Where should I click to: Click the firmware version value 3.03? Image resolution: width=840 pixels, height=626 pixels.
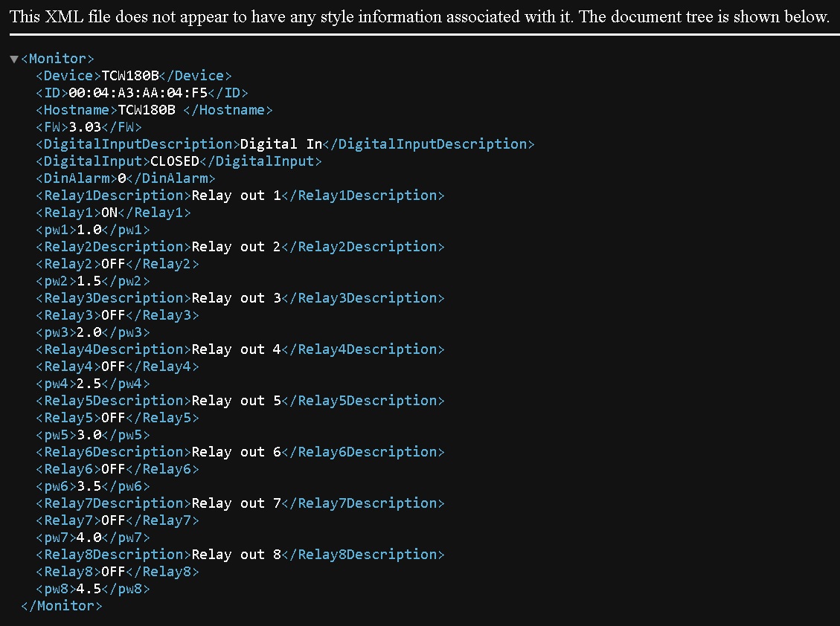(84, 127)
